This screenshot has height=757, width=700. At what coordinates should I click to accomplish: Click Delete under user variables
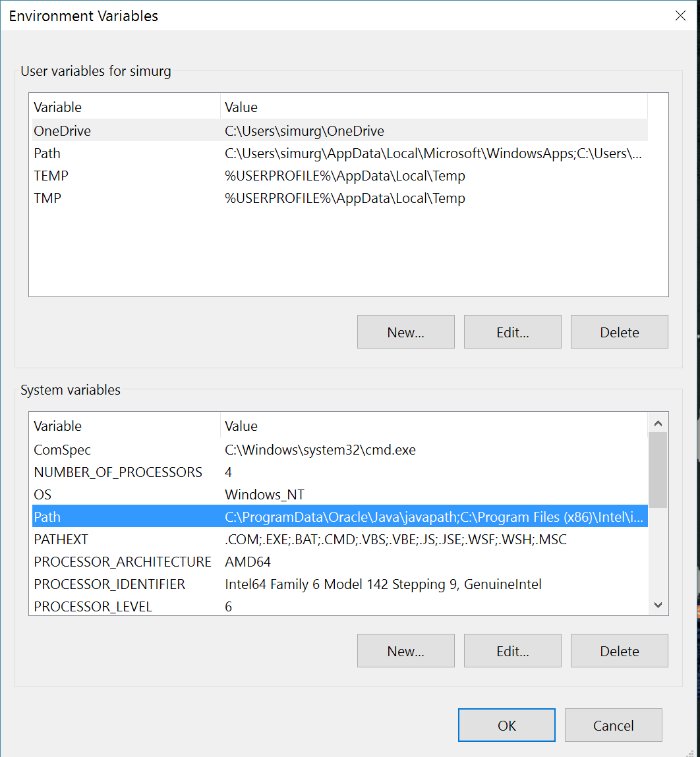coord(619,331)
